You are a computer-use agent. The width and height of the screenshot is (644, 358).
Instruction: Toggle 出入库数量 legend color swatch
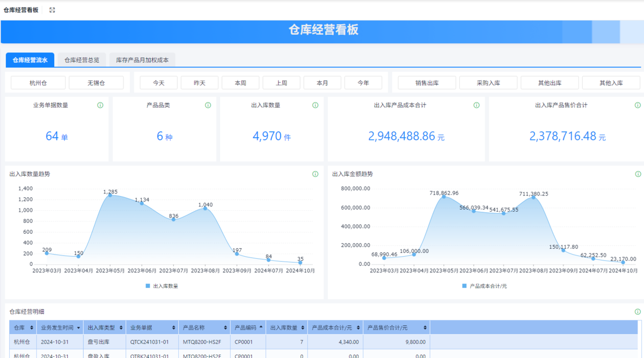point(148,286)
